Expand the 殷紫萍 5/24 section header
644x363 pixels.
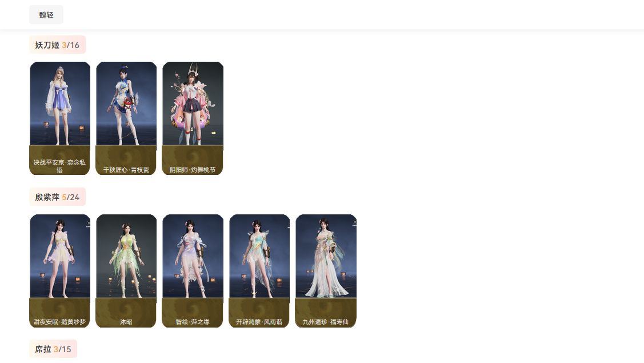(x=57, y=197)
